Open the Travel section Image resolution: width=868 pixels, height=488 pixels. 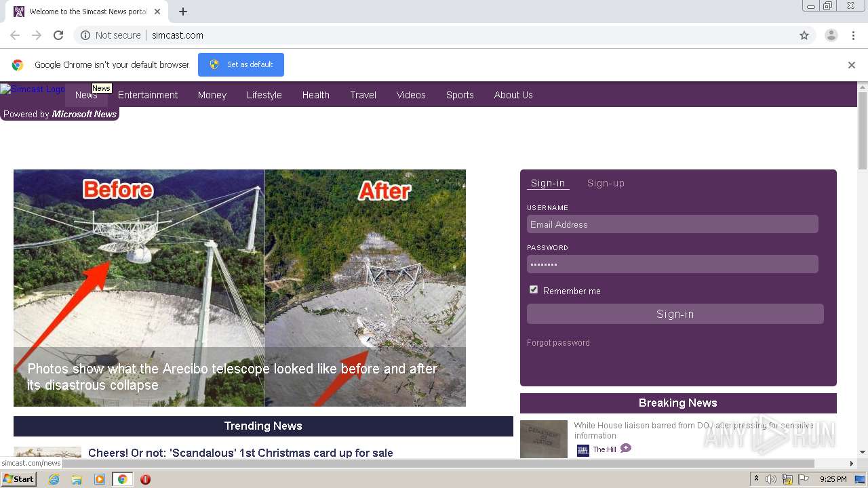click(x=363, y=95)
